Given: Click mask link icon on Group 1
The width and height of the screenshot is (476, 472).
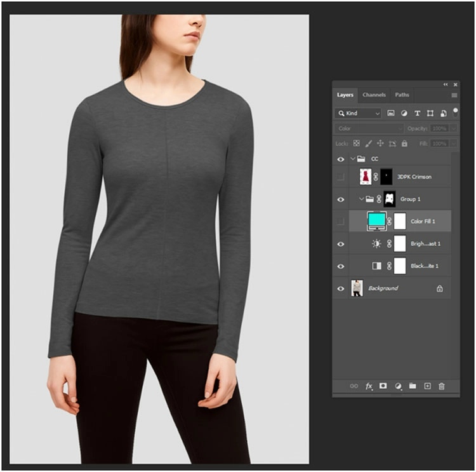Looking at the screenshot, I should click(x=379, y=199).
